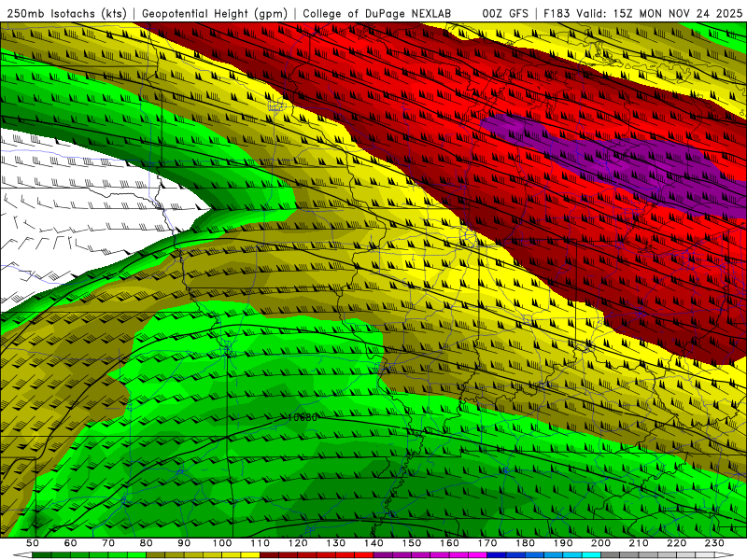Click the 'Geopotential Height (gpm)' header text
747x560 pixels.
(x=215, y=14)
